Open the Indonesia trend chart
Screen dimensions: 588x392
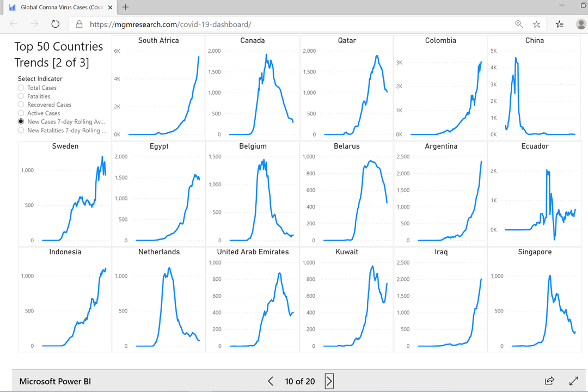64,299
